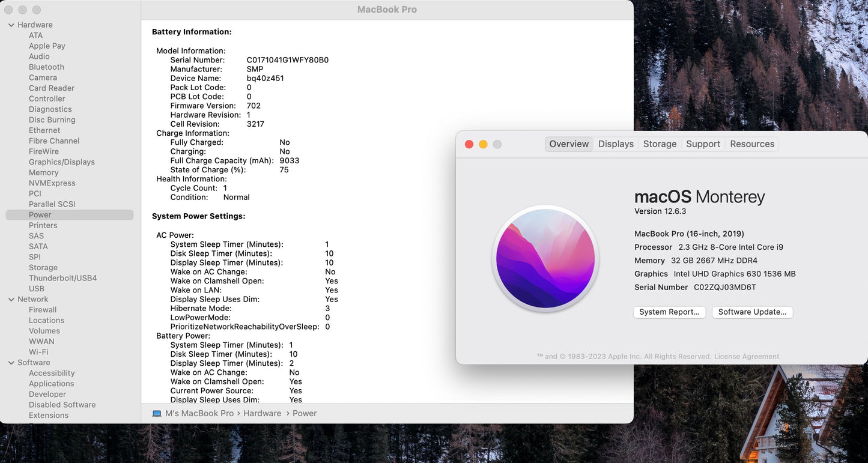This screenshot has width=868, height=463.
Task: Click the System Power Settings heading
Action: pos(199,216)
